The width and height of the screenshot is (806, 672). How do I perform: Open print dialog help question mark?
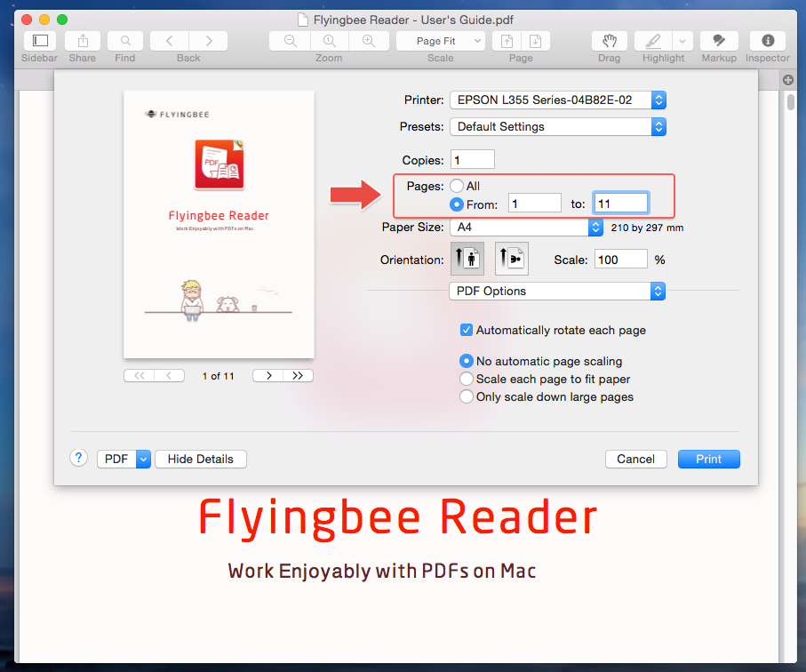tap(79, 458)
